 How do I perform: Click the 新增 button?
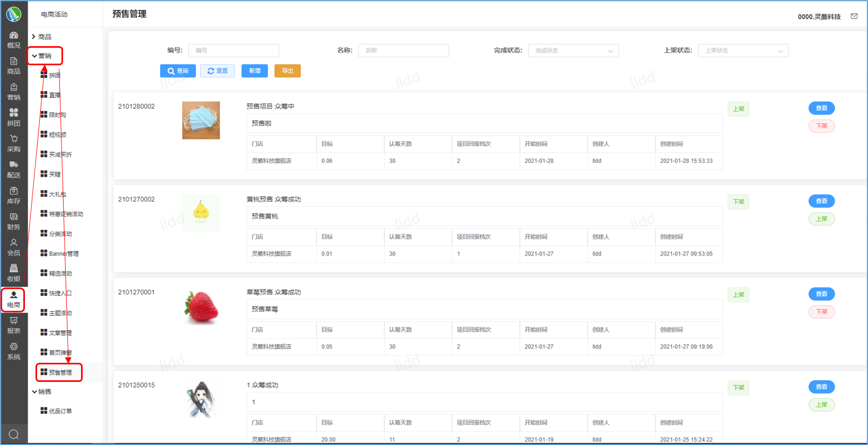[254, 71]
